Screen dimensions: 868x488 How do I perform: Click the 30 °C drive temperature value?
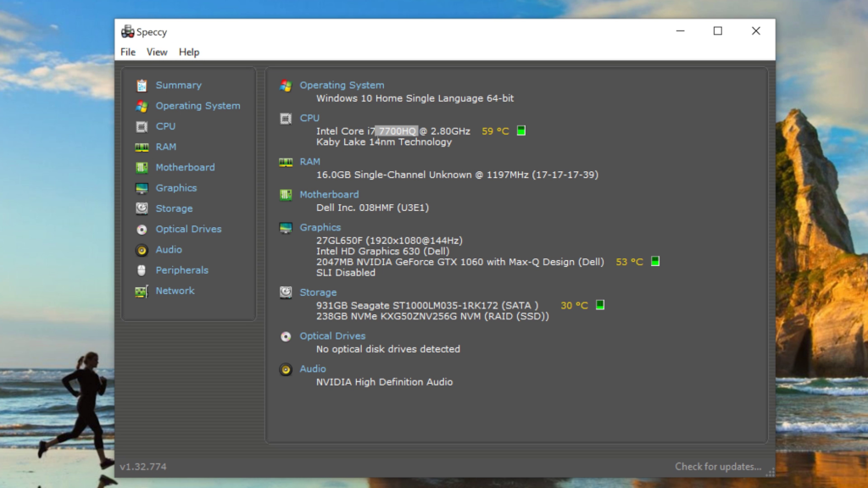[574, 305]
